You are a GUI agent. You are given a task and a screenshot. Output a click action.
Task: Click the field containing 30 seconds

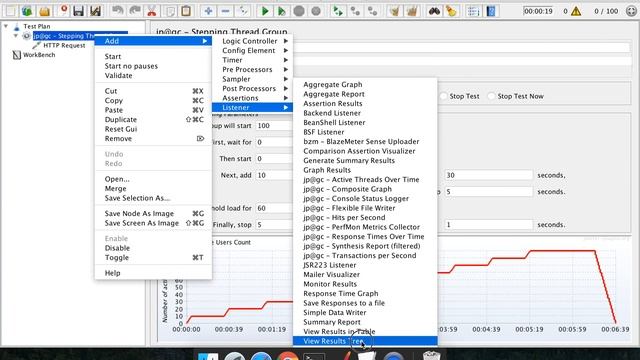[x=488, y=175]
